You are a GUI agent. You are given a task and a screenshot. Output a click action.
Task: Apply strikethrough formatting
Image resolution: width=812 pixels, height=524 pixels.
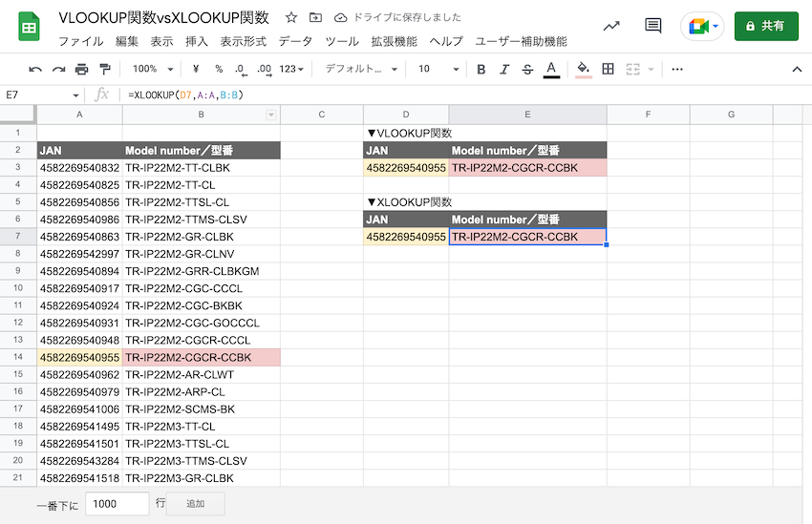[527, 69]
